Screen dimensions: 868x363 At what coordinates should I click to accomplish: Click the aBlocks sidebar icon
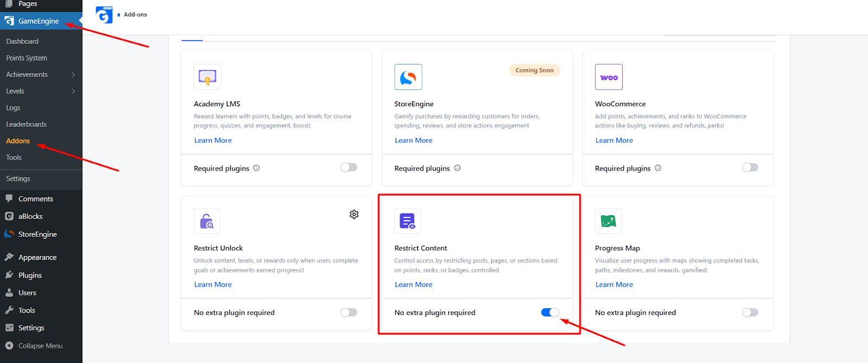pyautogui.click(x=9, y=216)
